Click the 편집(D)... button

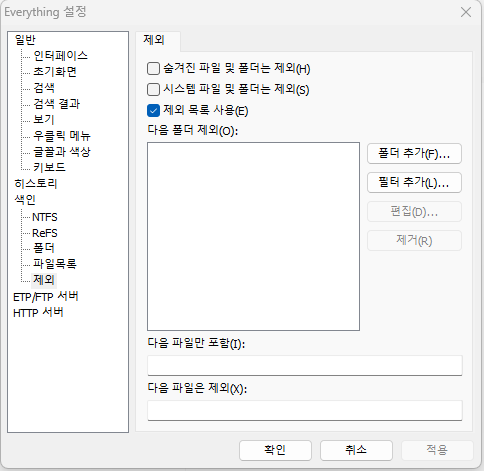(x=414, y=212)
